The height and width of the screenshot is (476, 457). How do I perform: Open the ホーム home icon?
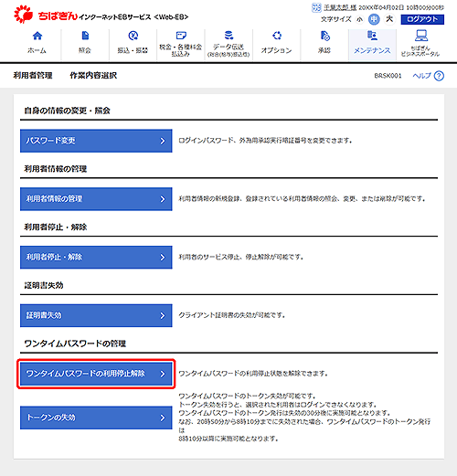click(37, 36)
